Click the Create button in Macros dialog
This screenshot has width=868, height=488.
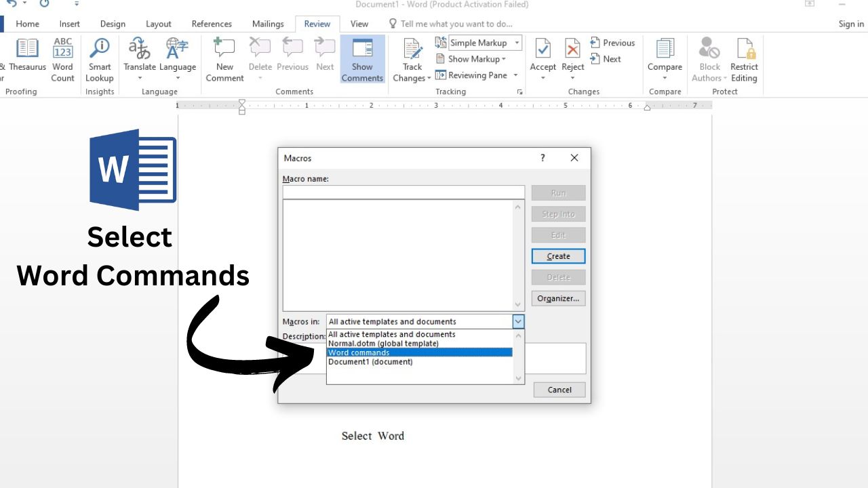(558, 256)
